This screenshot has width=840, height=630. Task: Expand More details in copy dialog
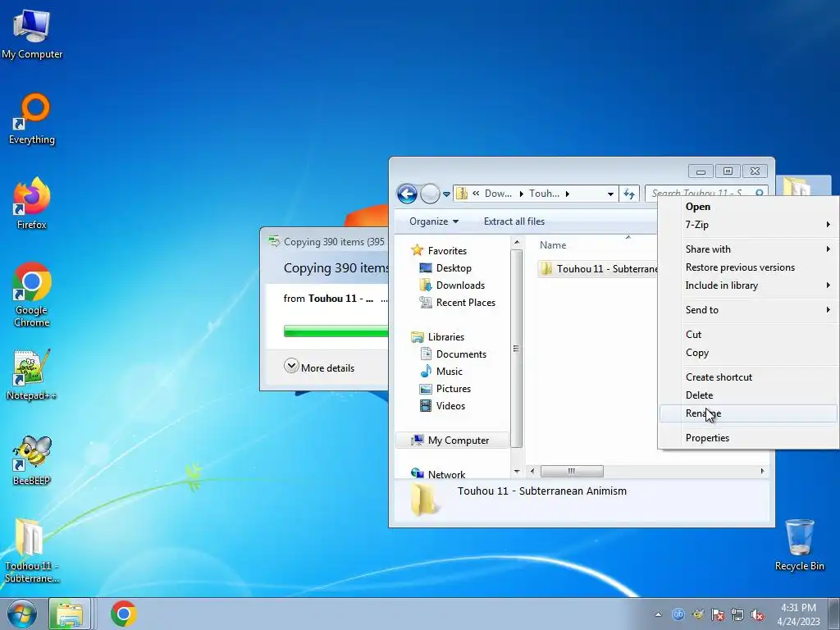click(x=319, y=367)
